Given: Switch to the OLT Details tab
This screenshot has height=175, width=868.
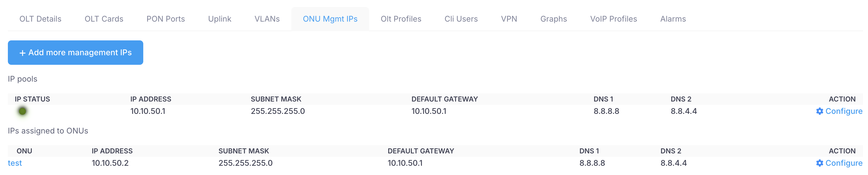Looking at the screenshot, I should 40,19.
